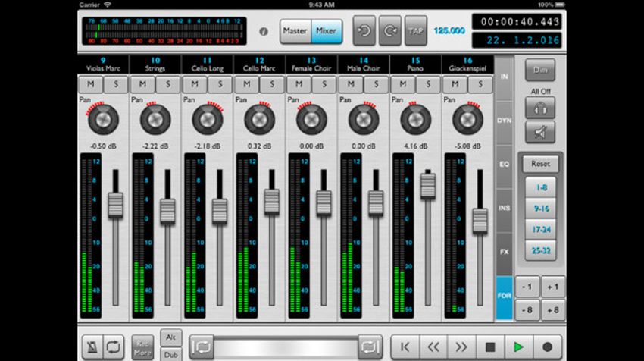
Task: Open the DYN dynamics tab
Action: click(505, 121)
